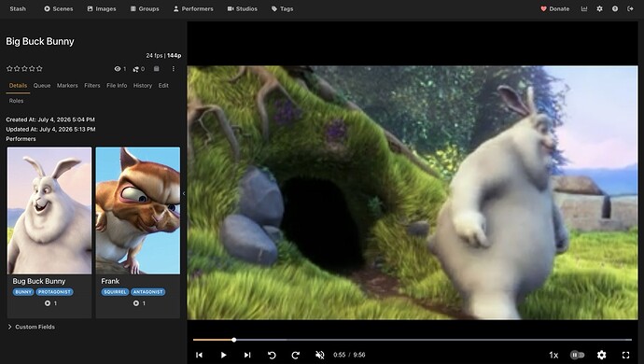Image resolution: width=644 pixels, height=364 pixels.
Task: Click the video progress seek bar
Action: pos(413,340)
